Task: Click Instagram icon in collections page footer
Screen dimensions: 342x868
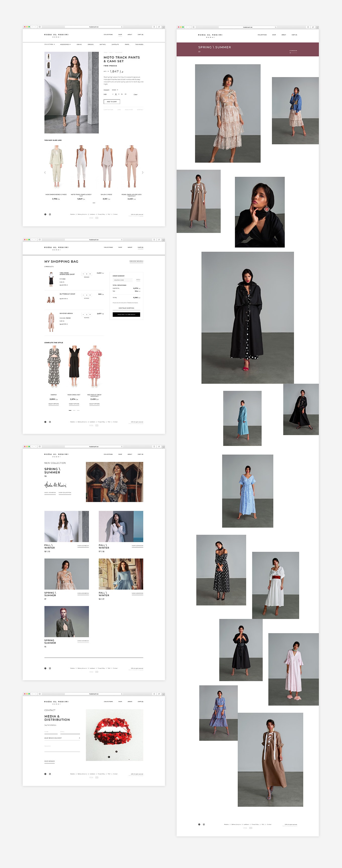Action: coord(50,668)
